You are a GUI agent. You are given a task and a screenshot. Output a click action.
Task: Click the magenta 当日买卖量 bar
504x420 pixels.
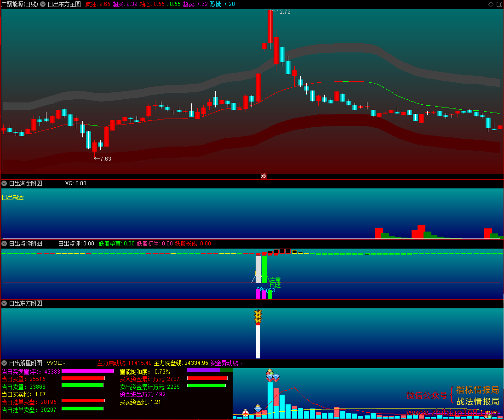88,371
